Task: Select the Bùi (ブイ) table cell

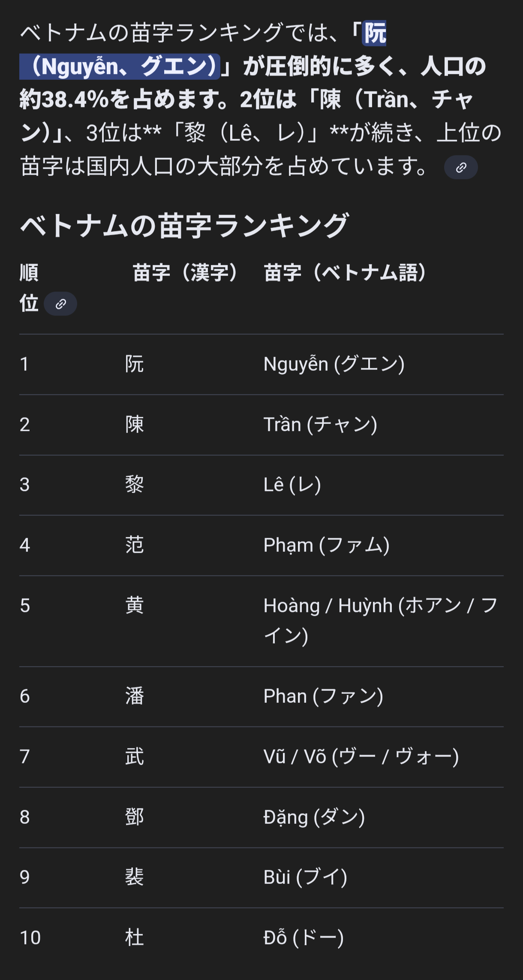Action: 305,877
